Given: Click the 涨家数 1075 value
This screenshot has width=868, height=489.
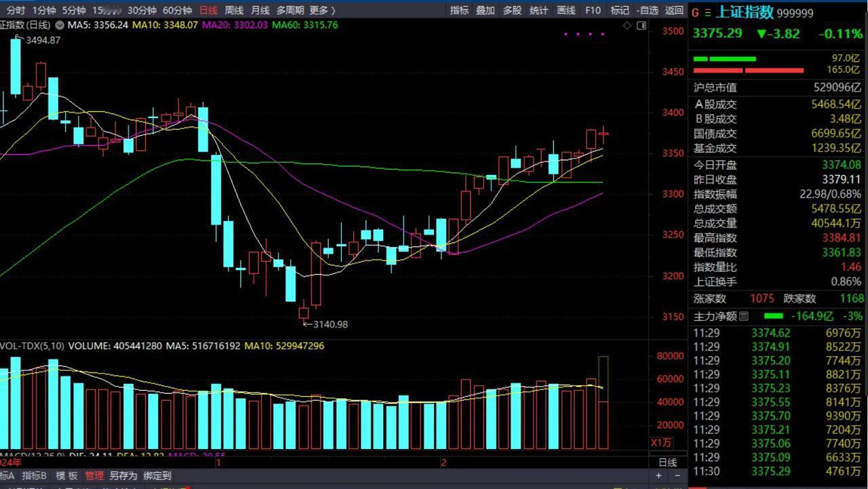Looking at the screenshot, I should coord(762,298).
